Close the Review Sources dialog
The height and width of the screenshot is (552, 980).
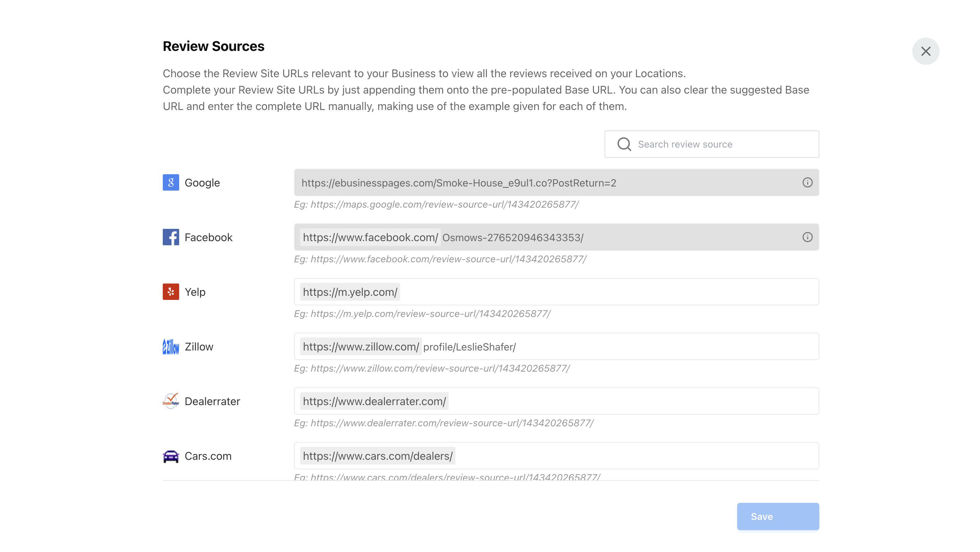pos(925,51)
